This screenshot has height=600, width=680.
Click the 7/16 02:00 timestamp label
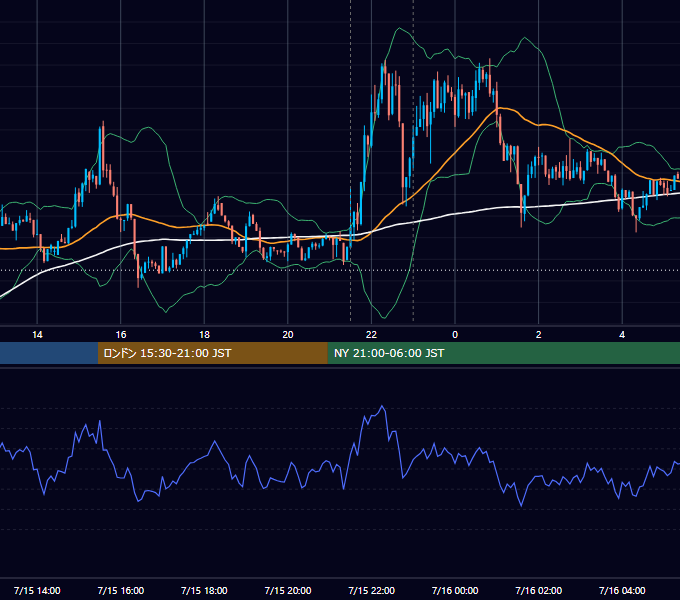click(x=539, y=590)
